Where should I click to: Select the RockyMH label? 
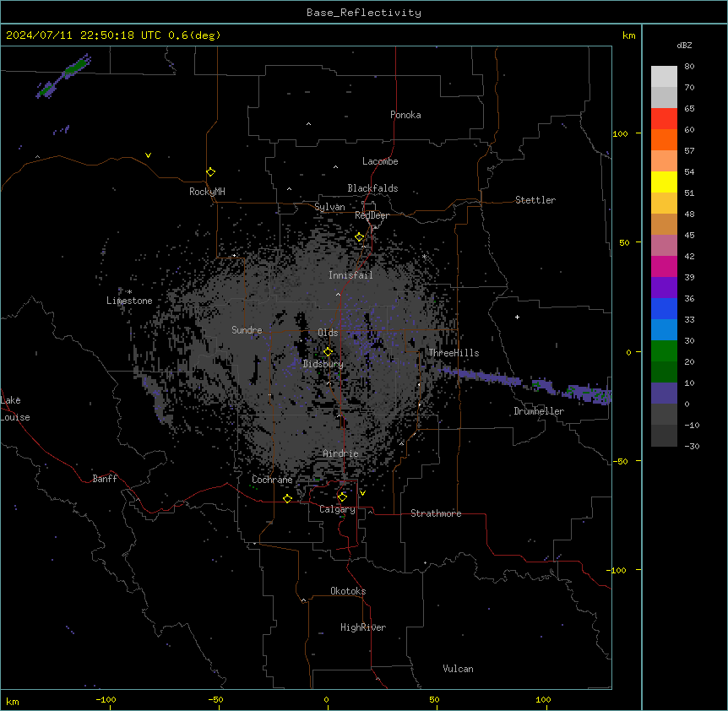click(207, 192)
